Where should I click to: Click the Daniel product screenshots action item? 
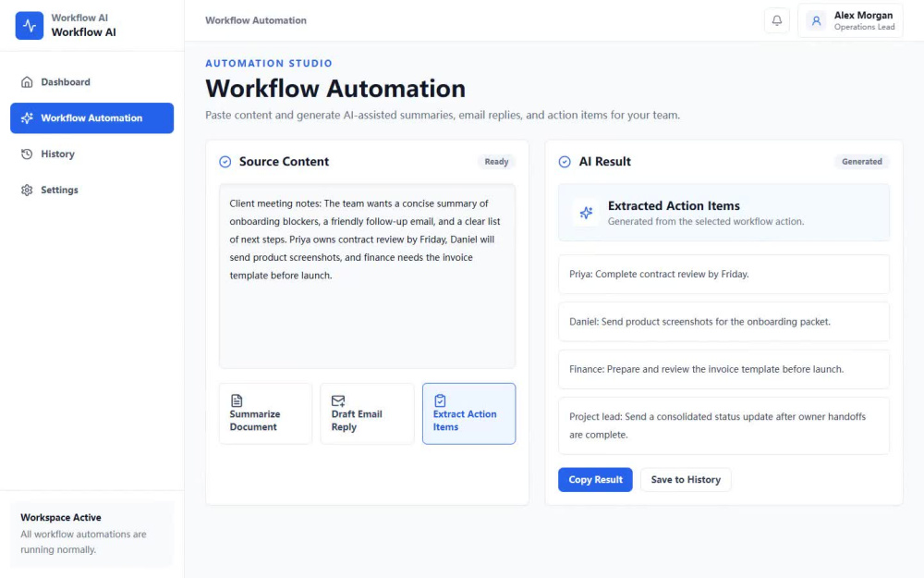pyautogui.click(x=724, y=322)
